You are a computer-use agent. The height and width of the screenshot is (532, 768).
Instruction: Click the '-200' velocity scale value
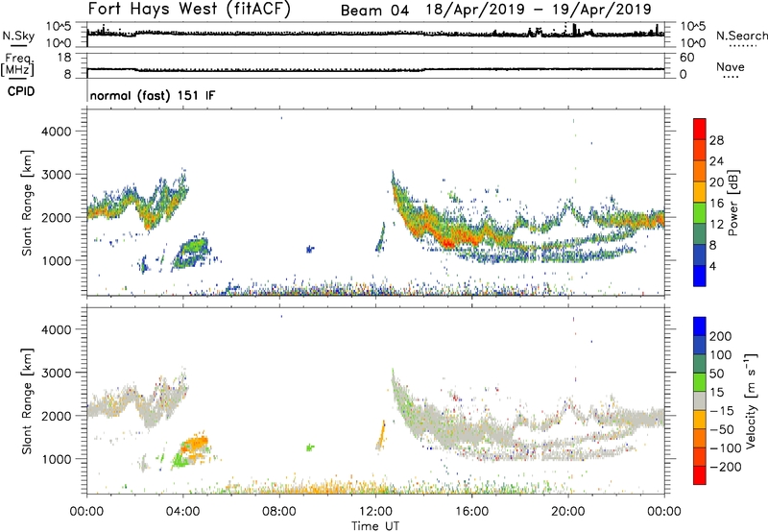[726, 467]
